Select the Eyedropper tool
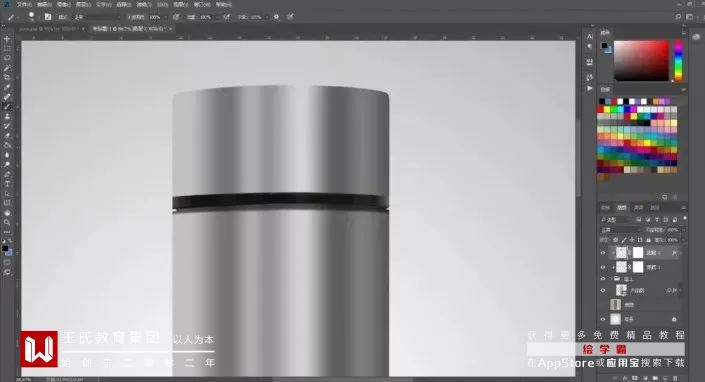Viewport: 705px width, 382px height. 7,87
